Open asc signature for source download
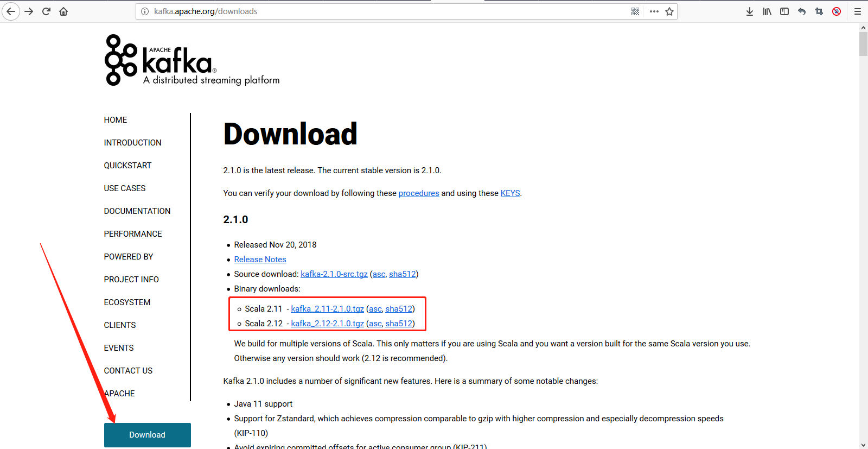The image size is (868, 449). 379,274
